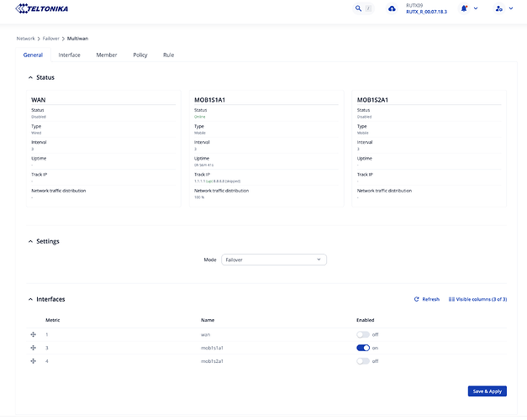Grab the drag handle for wan row

pos(33,334)
